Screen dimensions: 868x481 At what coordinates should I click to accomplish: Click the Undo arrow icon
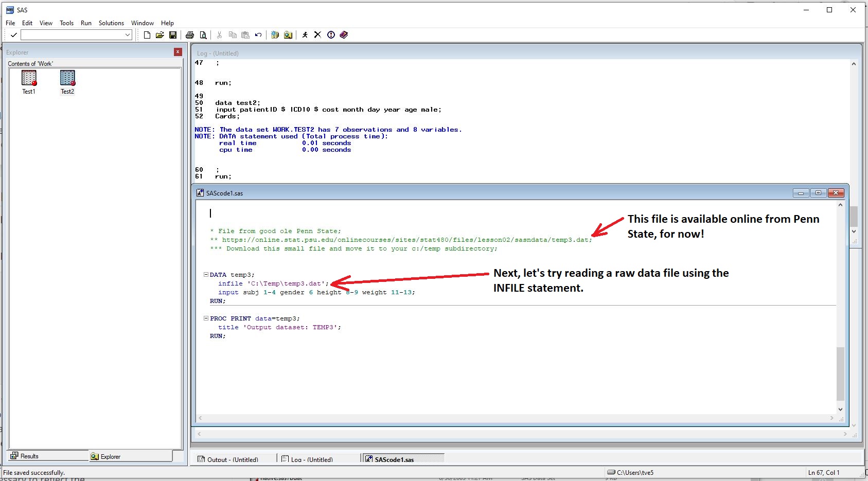pyautogui.click(x=258, y=35)
